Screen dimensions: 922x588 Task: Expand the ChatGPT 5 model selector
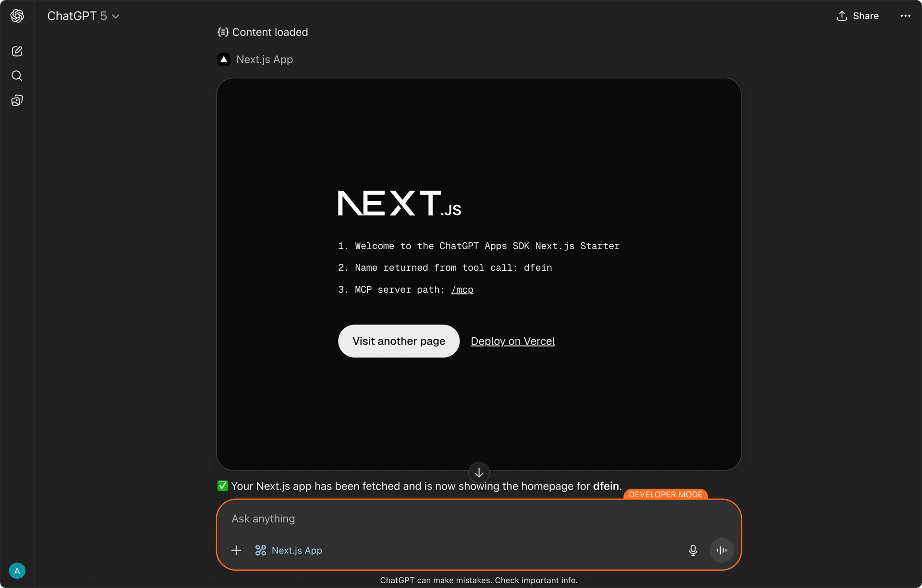83,16
